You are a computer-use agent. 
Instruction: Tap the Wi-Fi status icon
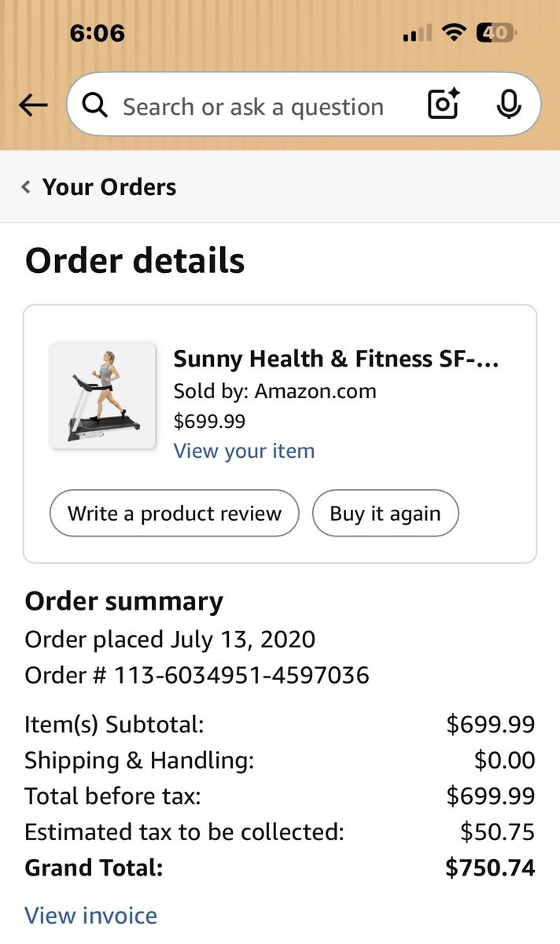coord(454,32)
